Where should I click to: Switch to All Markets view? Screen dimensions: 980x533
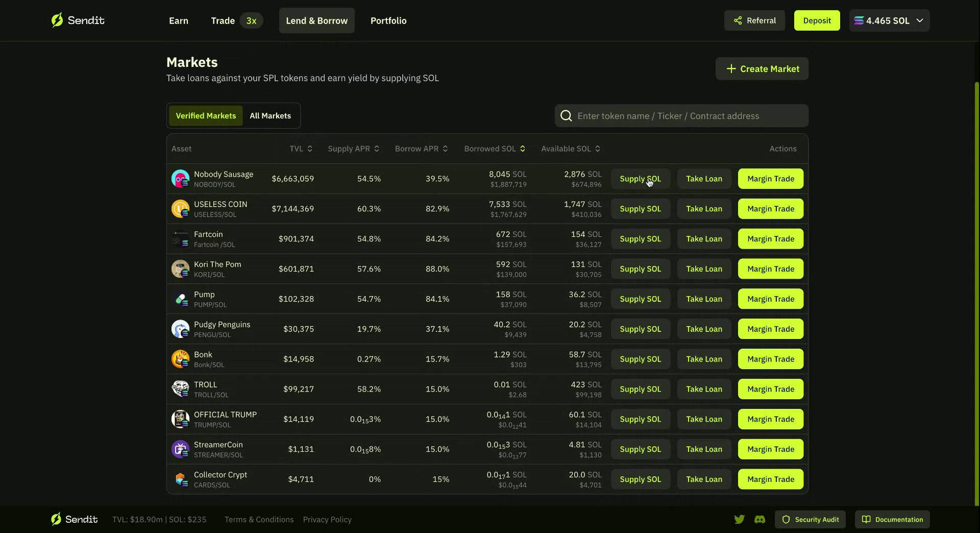tap(270, 115)
